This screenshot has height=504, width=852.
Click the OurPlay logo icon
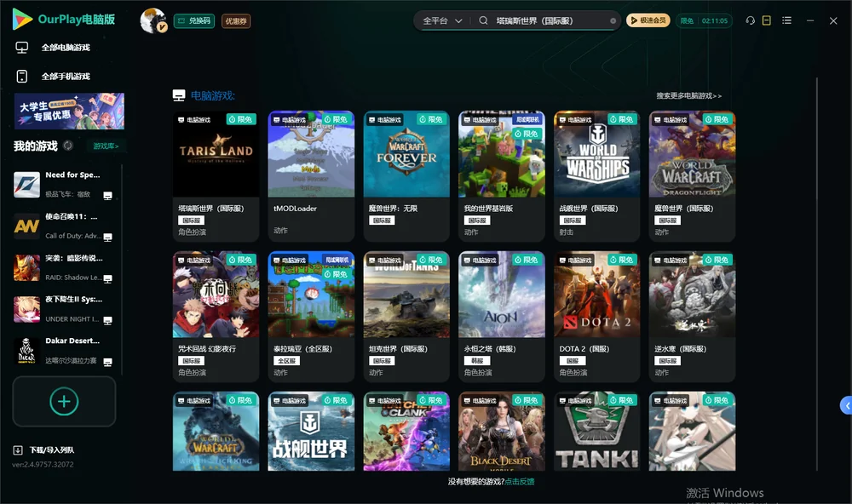click(x=22, y=20)
